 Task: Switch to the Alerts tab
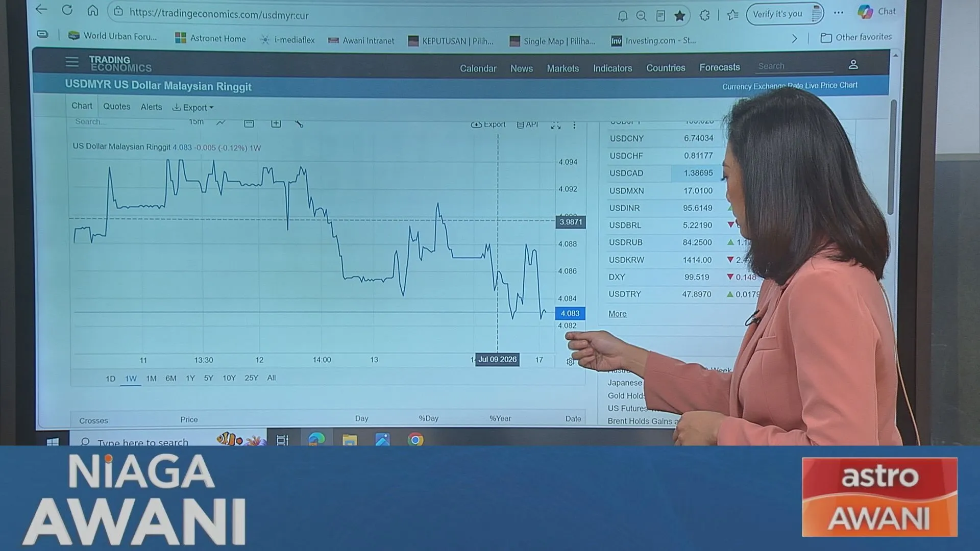(x=152, y=107)
